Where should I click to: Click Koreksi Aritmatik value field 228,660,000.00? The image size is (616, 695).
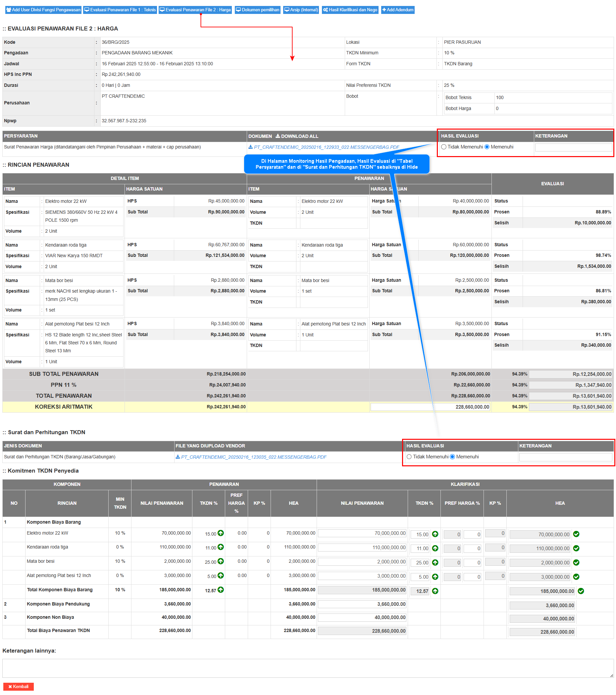pyautogui.click(x=430, y=407)
